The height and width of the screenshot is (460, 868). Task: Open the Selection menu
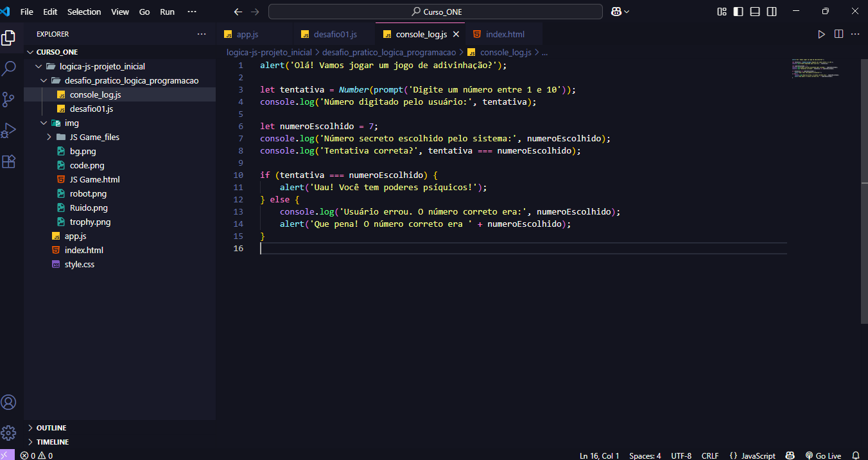(84, 12)
